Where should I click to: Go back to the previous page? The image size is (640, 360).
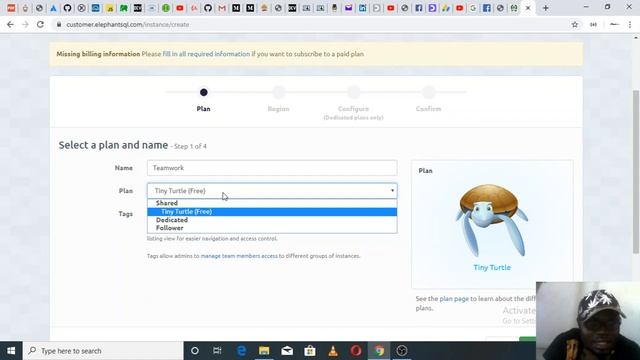pyautogui.click(x=10, y=24)
